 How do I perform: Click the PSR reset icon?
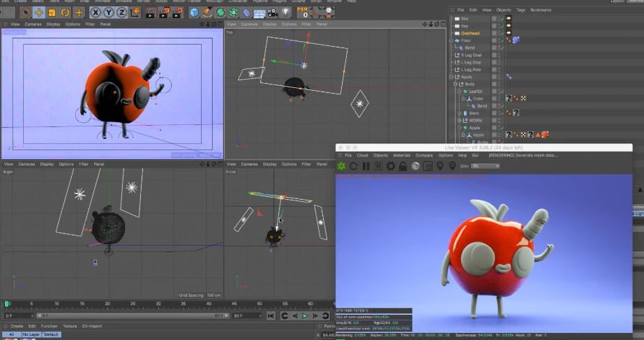(x=303, y=13)
